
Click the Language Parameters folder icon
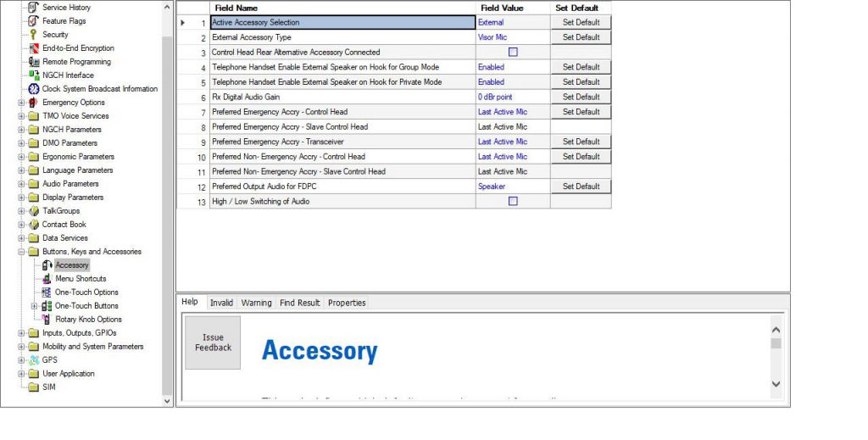[33, 170]
